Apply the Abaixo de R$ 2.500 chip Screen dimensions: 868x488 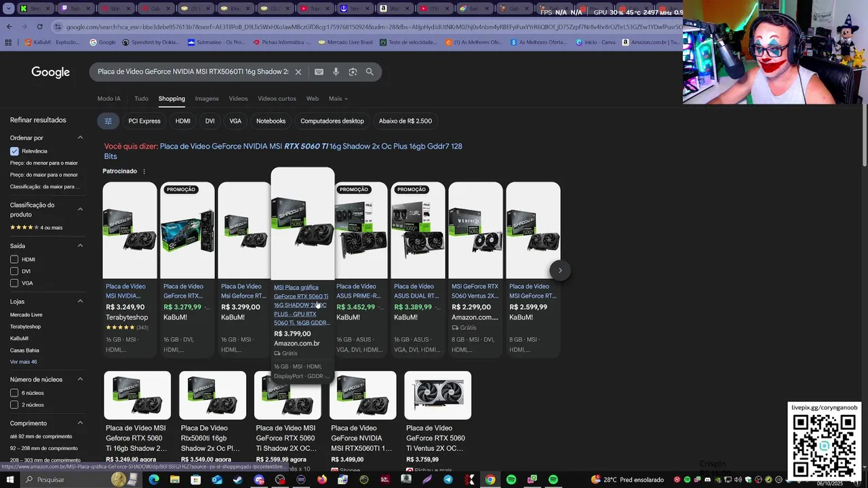[406, 121]
